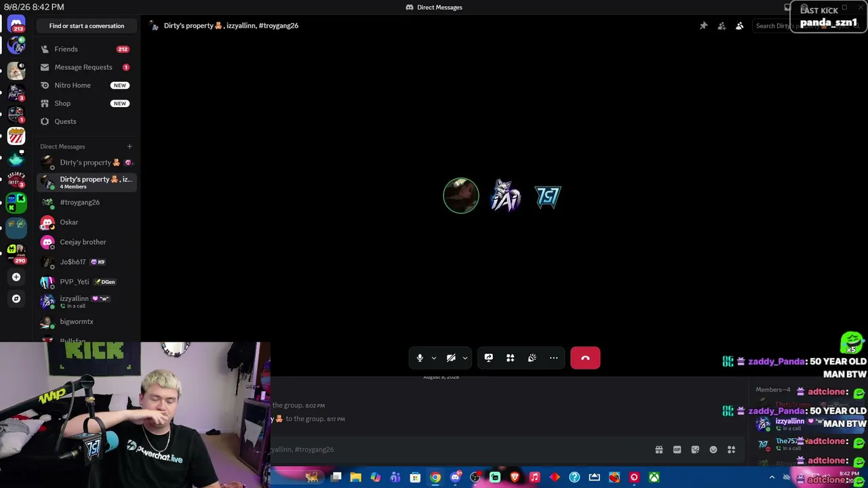The width and height of the screenshot is (868, 488).
Task: Open Nitro Home
Action: [x=87, y=85]
